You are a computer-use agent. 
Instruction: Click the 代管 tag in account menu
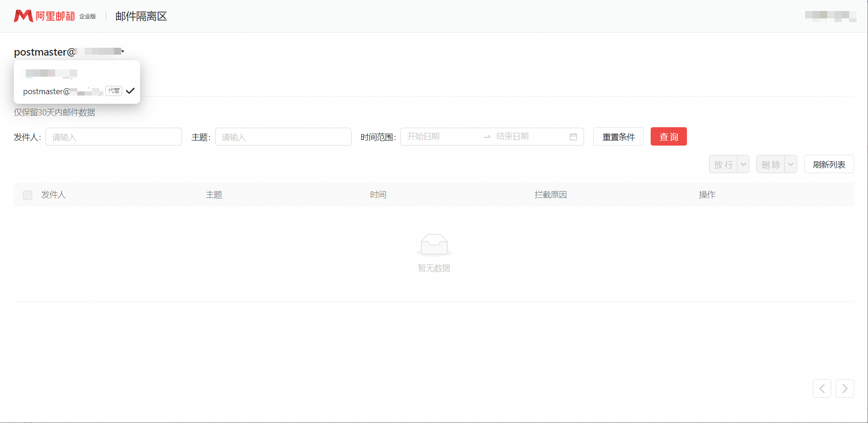[x=113, y=91]
